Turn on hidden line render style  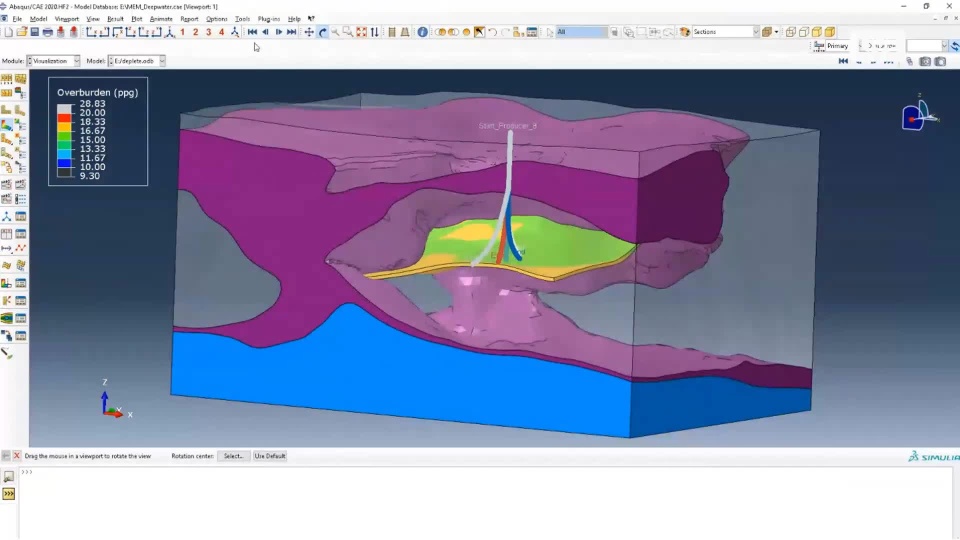click(804, 32)
